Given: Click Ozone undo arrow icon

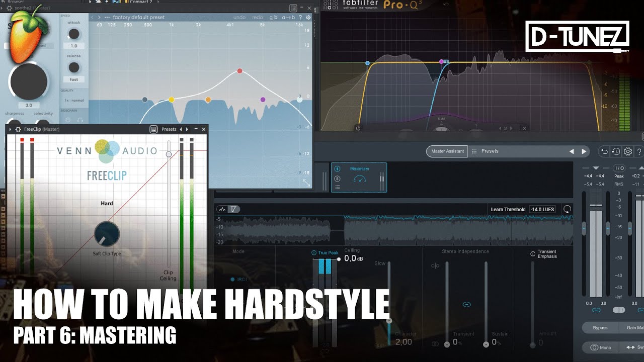Looking at the screenshot, I should [x=605, y=151].
